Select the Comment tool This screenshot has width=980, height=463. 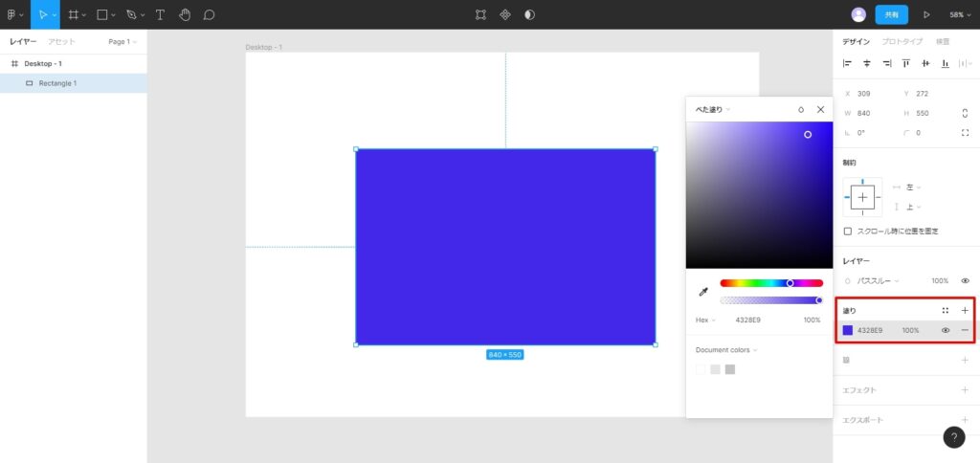[x=209, y=14]
